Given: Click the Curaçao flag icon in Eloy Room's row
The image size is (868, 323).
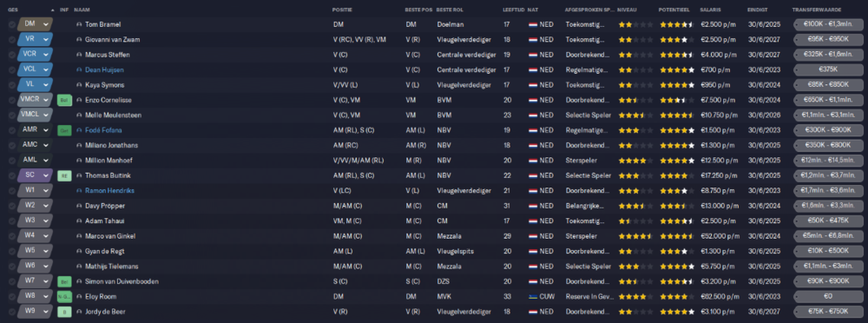Looking at the screenshot, I should (x=533, y=296).
